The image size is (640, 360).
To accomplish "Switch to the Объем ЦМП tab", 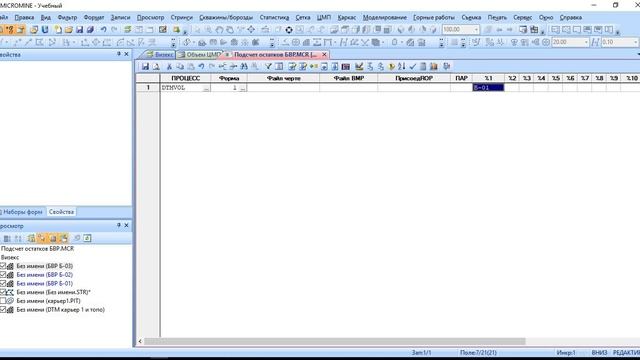I will (x=201, y=55).
